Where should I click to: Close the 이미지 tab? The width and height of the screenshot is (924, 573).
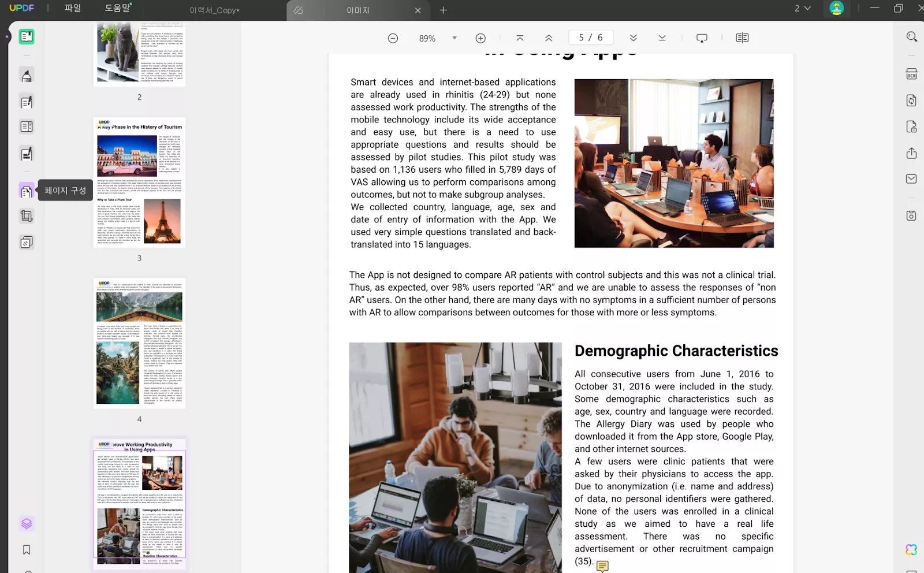418,10
